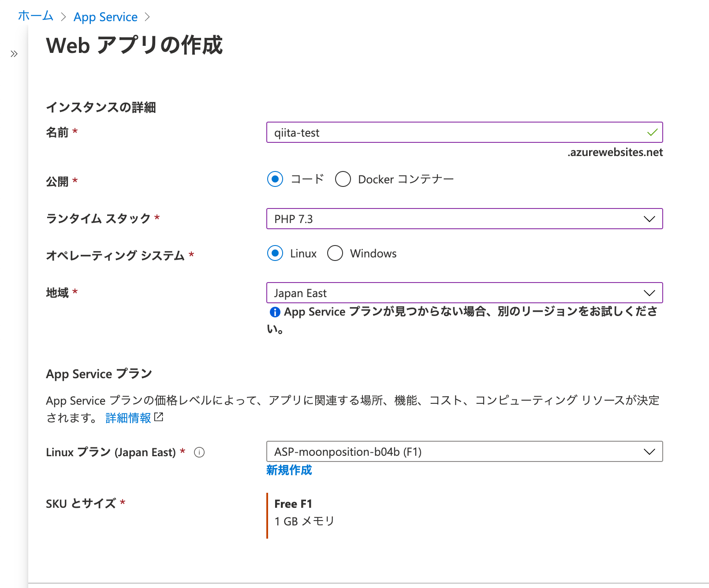The image size is (709, 588).
Task: Go to App Service breadcrumb
Action: pos(105,17)
